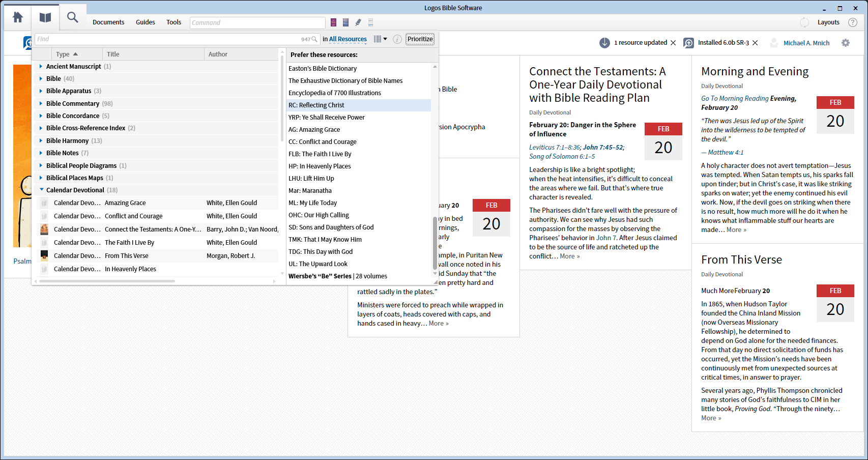The image size is (868, 460).
Task: Open Leviticus 7:1–8:36 reading link
Action: pyautogui.click(x=554, y=148)
